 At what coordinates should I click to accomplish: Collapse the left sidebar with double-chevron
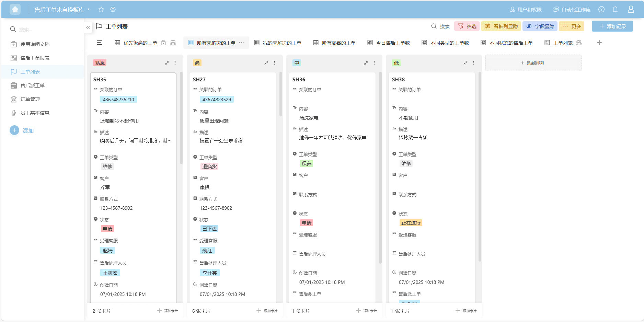pos(88,27)
